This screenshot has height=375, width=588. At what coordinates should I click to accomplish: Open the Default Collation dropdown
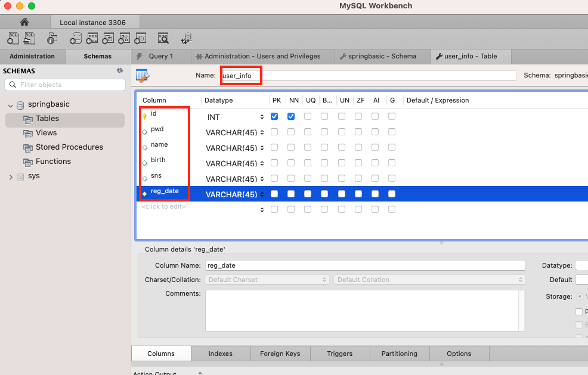(x=429, y=280)
